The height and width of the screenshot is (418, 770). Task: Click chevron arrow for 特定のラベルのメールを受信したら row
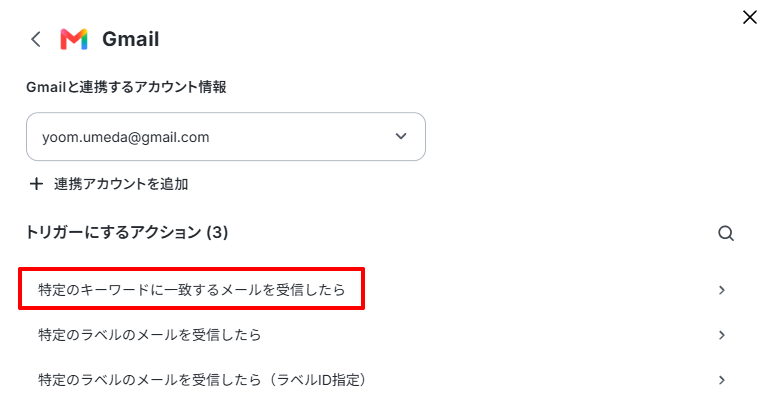tap(722, 335)
